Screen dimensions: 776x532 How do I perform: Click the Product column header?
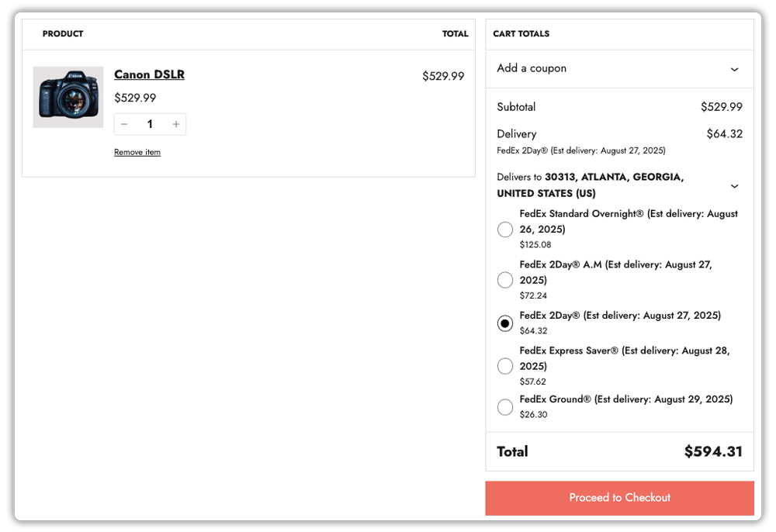63,34
